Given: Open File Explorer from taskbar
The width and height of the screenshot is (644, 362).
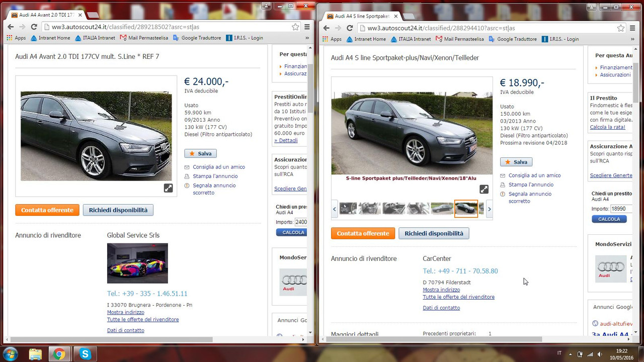Looking at the screenshot, I should click(35, 354).
